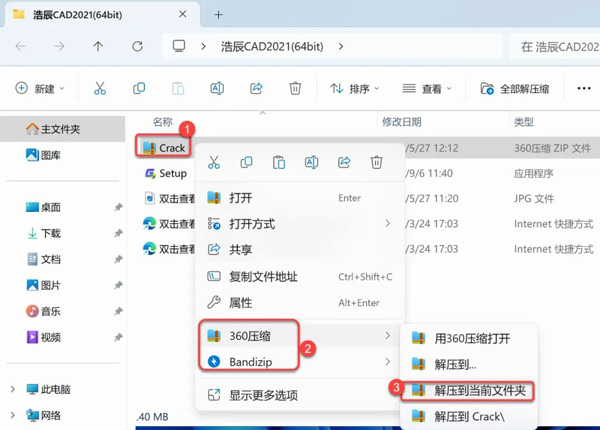This screenshot has height=430, width=600.
Task: Sort by the 修改日期 column header
Action: (x=401, y=122)
